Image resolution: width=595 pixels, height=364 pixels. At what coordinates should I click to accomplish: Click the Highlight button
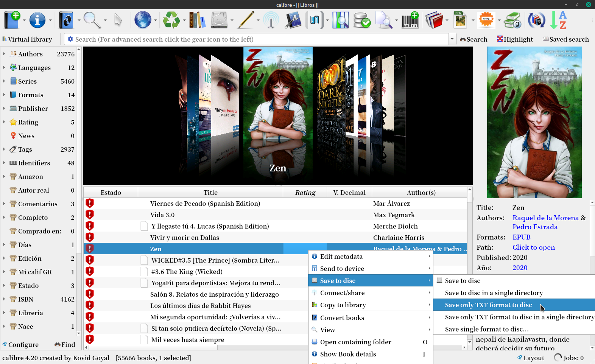[x=515, y=39]
